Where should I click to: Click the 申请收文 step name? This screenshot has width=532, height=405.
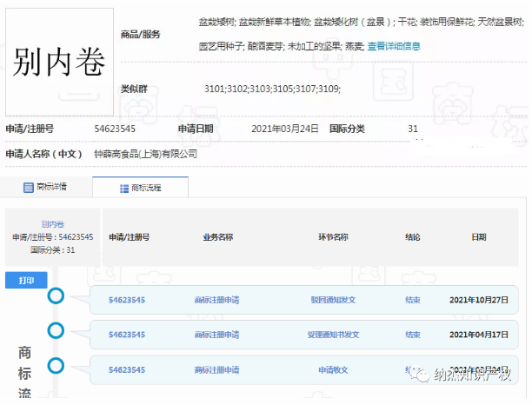tap(333, 369)
